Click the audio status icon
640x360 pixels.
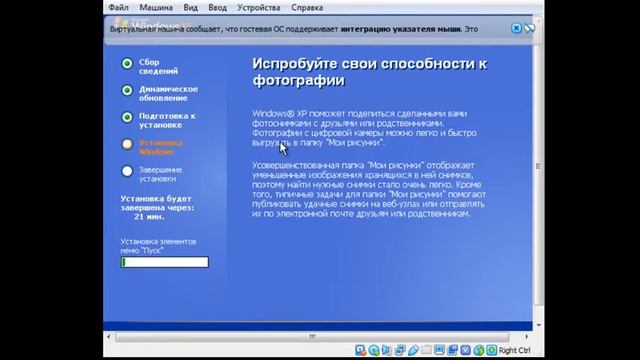(x=386, y=350)
